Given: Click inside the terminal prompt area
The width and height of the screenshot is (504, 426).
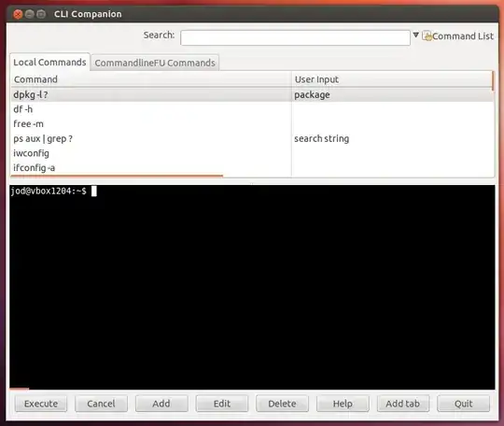Looking at the screenshot, I should [x=252, y=287].
